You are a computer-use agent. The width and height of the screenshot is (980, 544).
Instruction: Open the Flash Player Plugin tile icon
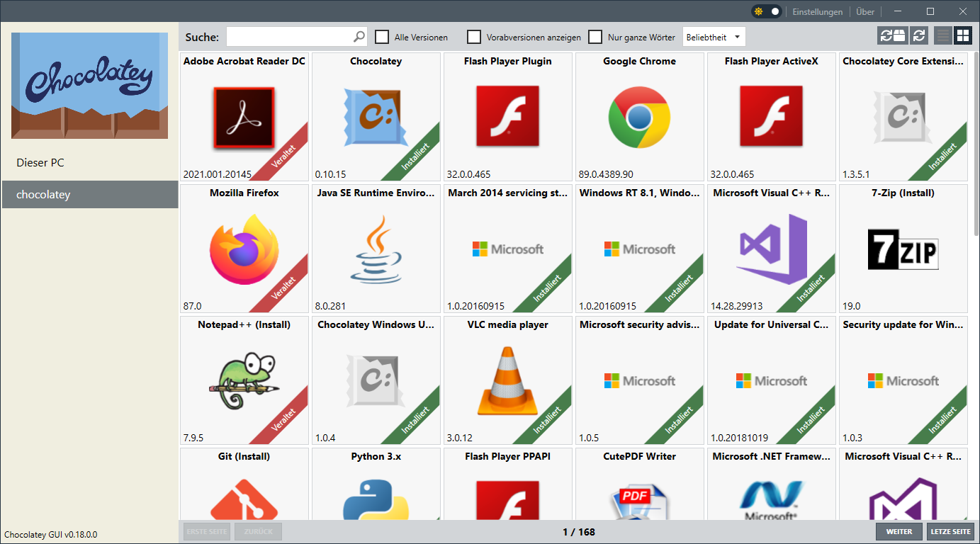pos(508,117)
